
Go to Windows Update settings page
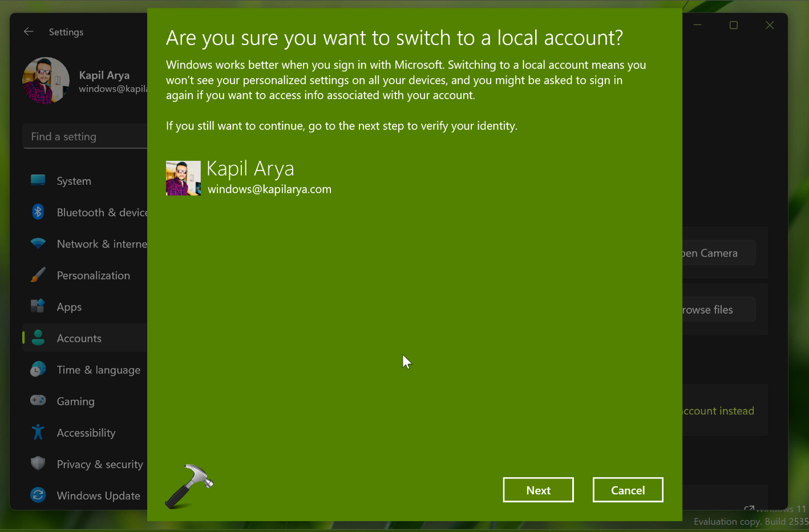click(x=98, y=496)
